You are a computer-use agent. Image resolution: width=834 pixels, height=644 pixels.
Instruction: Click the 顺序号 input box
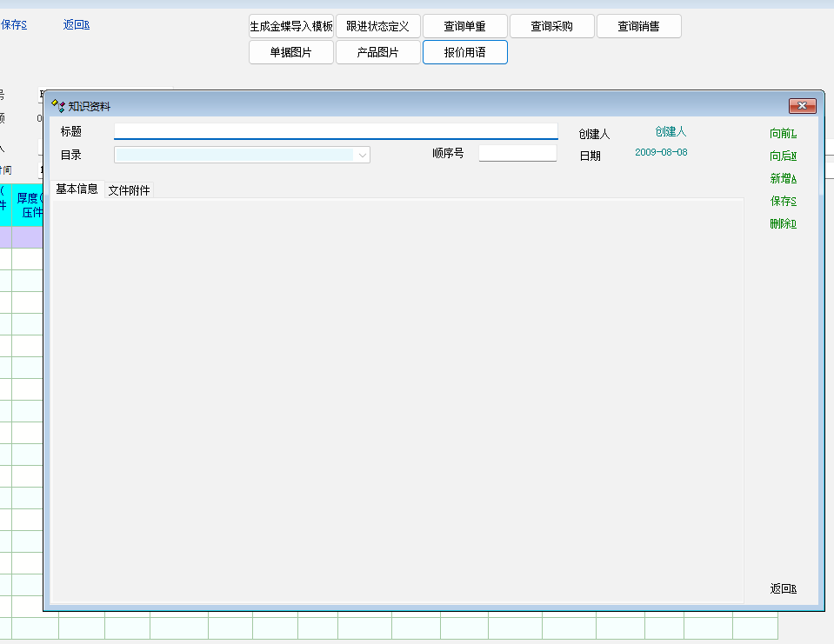point(517,153)
